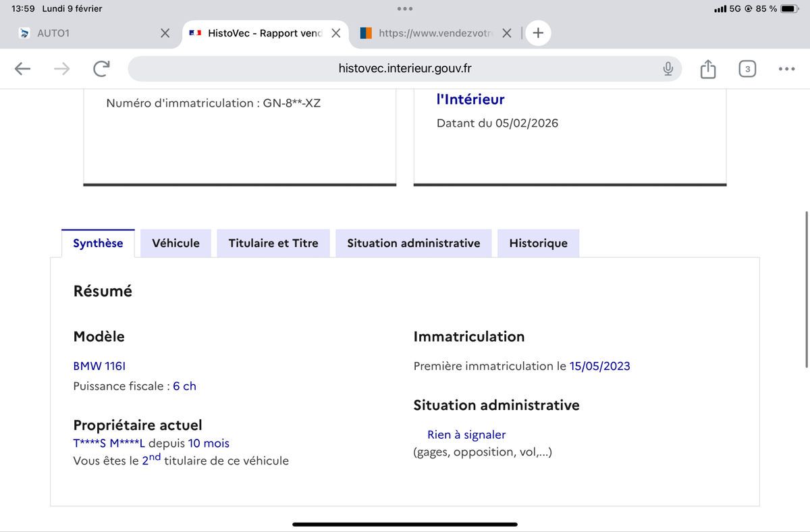Close the vendezvotrevoiture tab
Viewport: 810px width, 532px height.
(507, 32)
